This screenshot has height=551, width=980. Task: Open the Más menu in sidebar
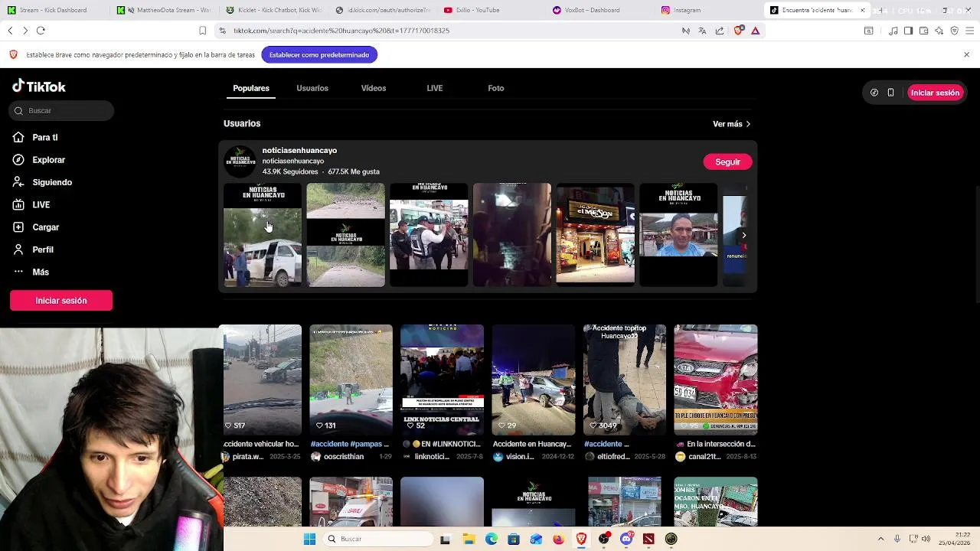(31, 272)
